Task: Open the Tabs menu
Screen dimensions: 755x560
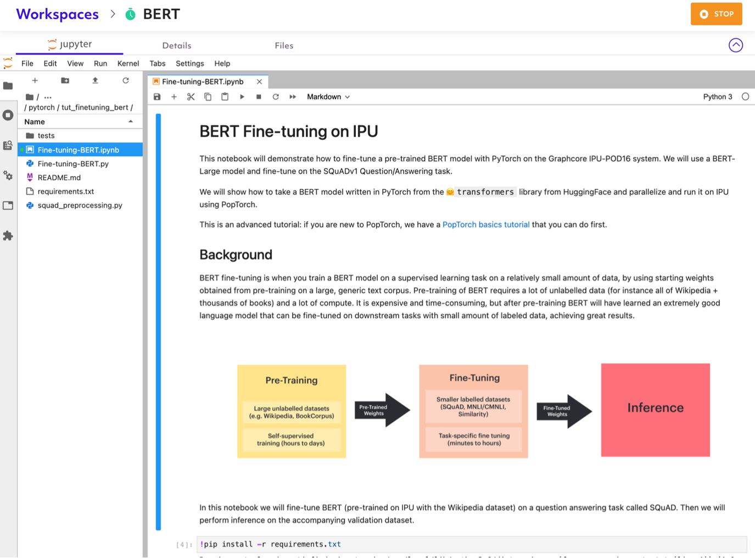Action: click(x=158, y=64)
